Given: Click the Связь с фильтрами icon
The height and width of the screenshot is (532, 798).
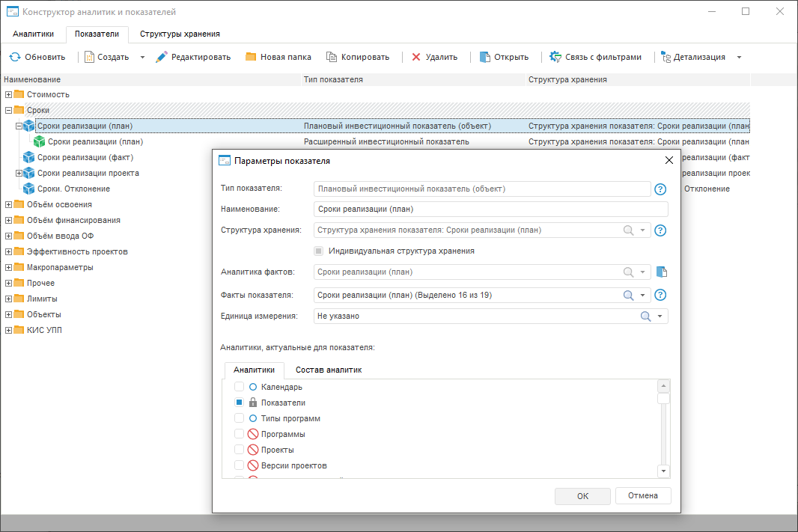Looking at the screenshot, I should (x=555, y=57).
